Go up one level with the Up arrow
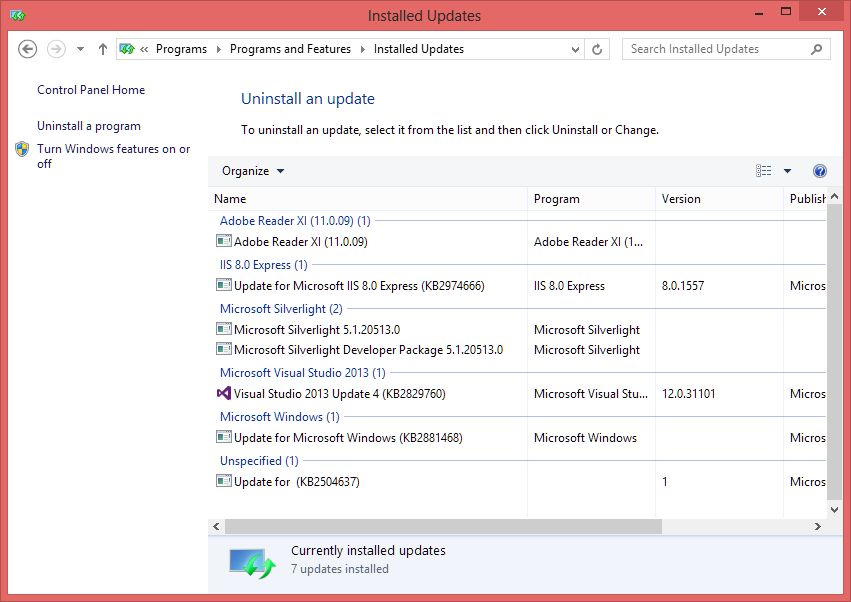 point(103,49)
